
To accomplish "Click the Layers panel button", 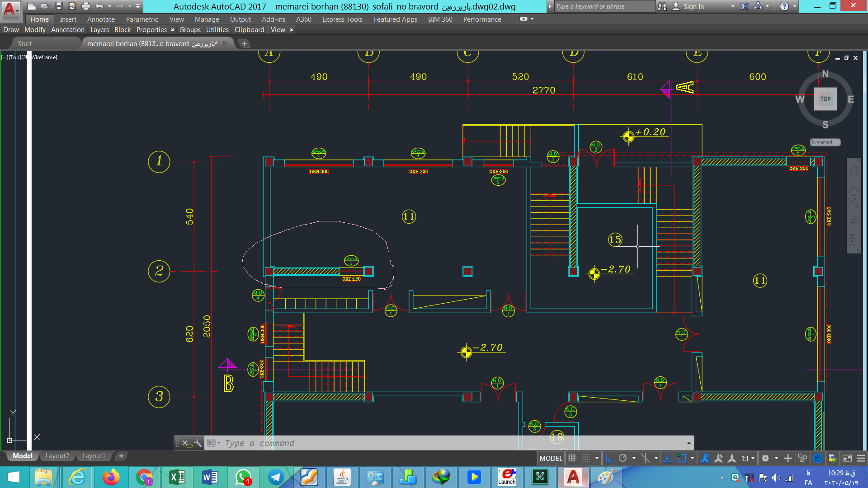I will coord(99,30).
